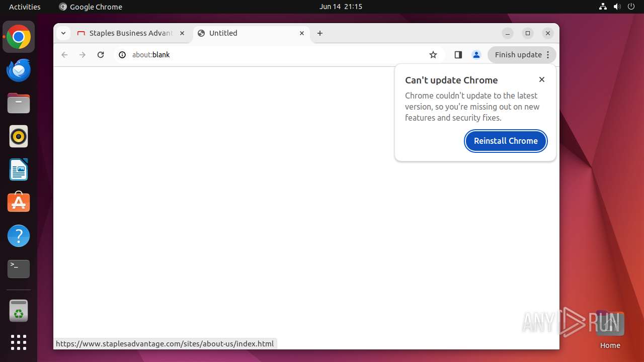
Task: Open the volume indicator in top bar
Action: click(x=617, y=7)
